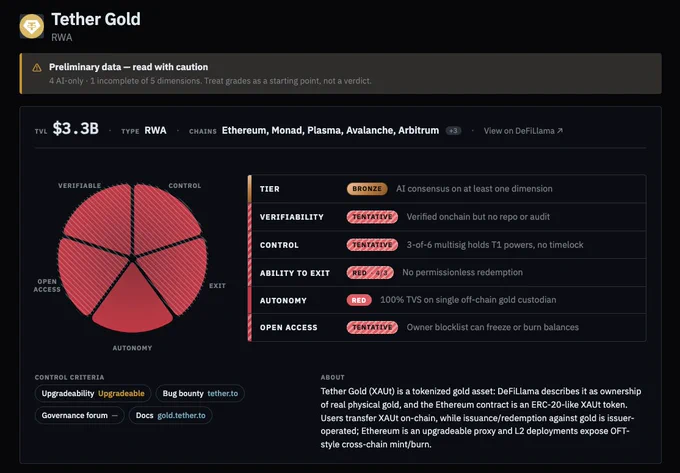Click the Tether Gold coin logo
680x473 pixels.
coord(32,26)
